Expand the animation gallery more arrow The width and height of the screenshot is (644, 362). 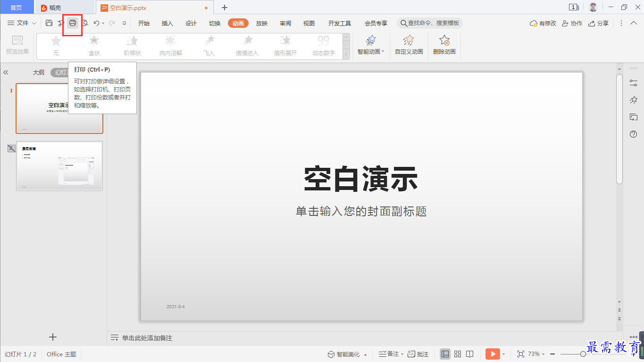346,55
